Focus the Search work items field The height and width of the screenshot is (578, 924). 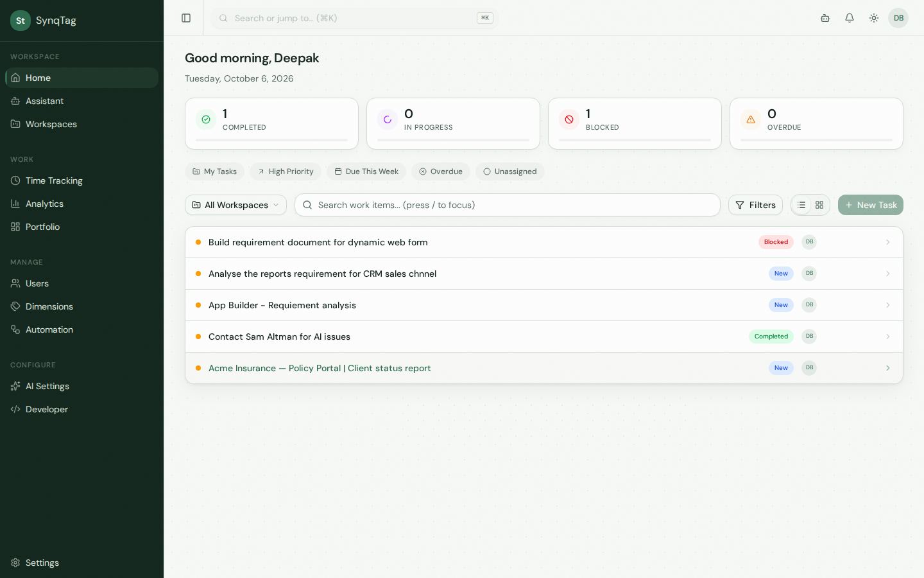[x=508, y=205]
